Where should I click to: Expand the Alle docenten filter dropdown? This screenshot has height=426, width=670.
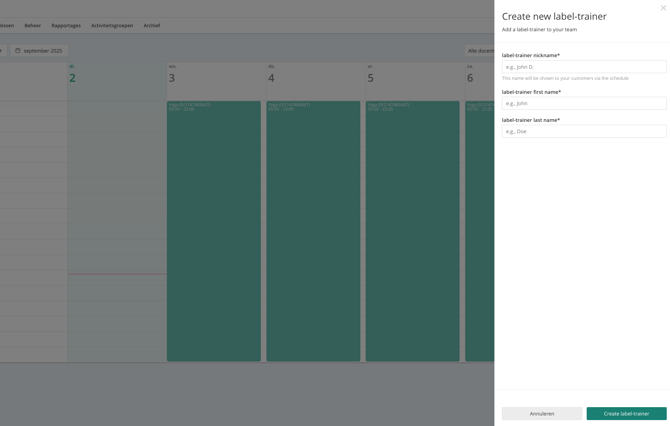point(479,50)
